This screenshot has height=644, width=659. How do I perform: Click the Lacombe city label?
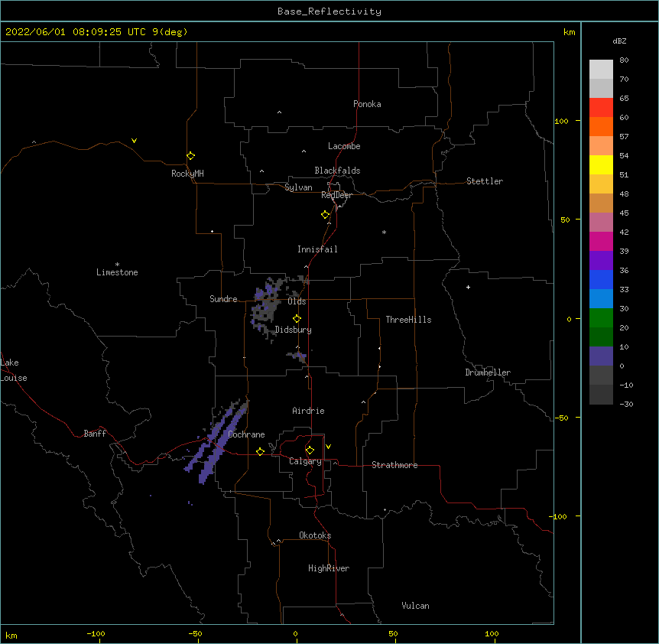pyautogui.click(x=344, y=146)
